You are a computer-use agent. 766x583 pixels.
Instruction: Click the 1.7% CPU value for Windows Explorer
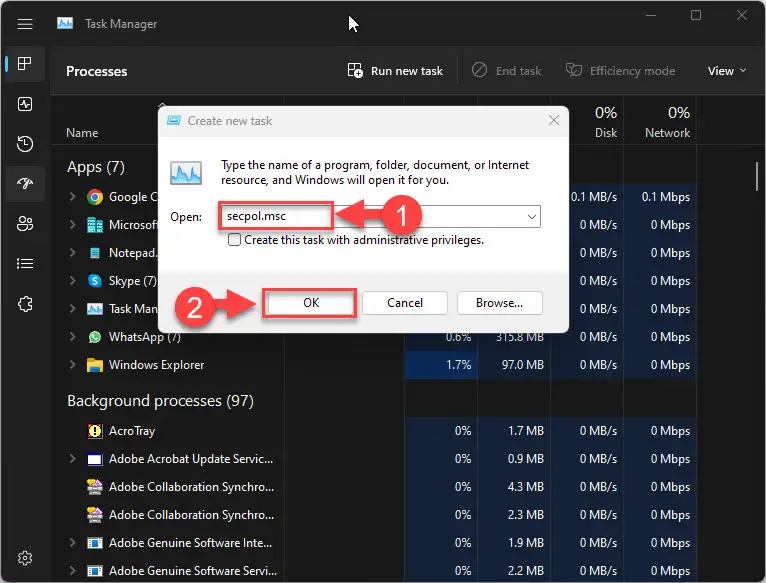click(458, 365)
